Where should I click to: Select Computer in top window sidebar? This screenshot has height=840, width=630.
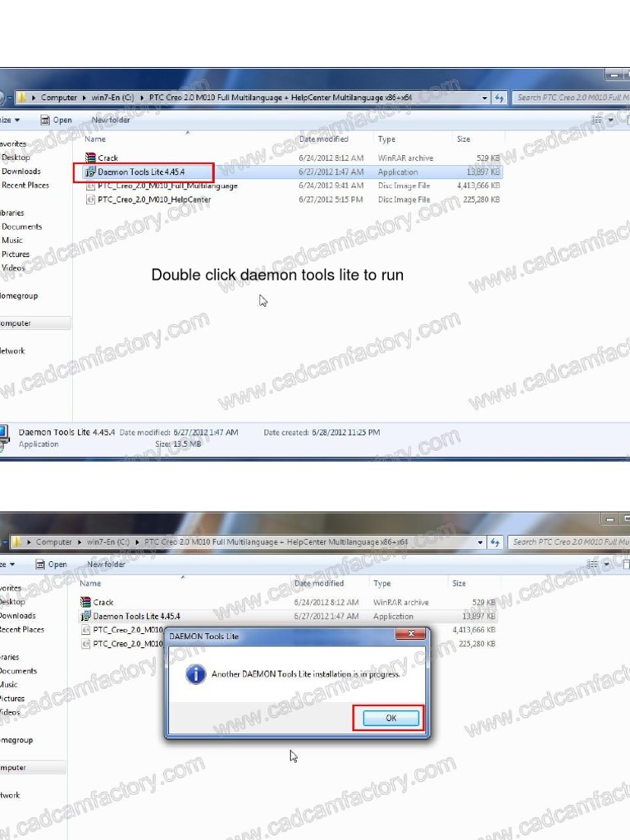click(16, 323)
